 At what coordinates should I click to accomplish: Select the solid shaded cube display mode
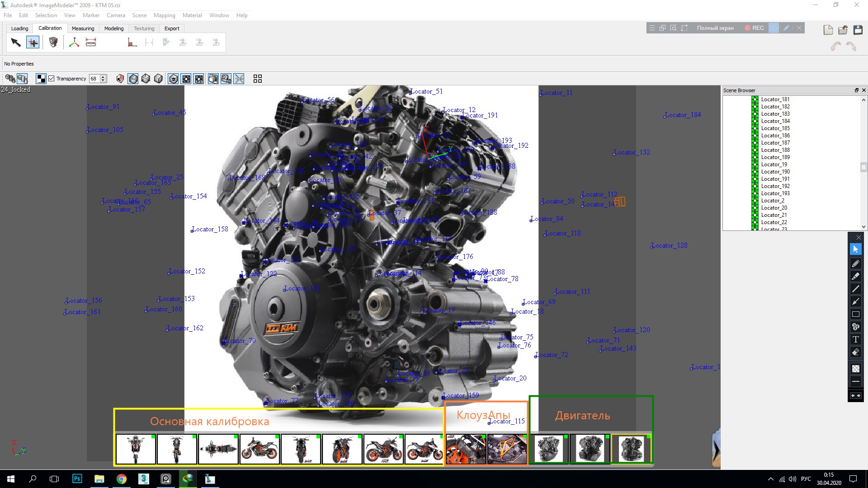[x=158, y=79]
